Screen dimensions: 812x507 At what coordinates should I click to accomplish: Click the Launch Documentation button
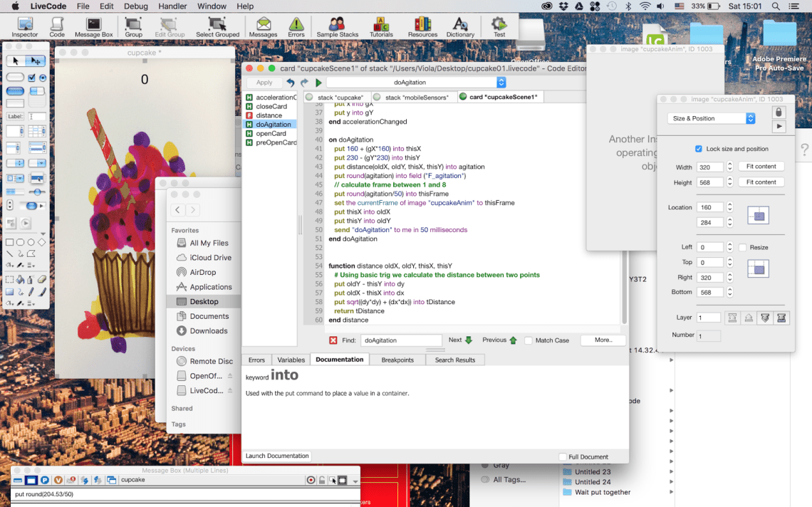tap(279, 456)
